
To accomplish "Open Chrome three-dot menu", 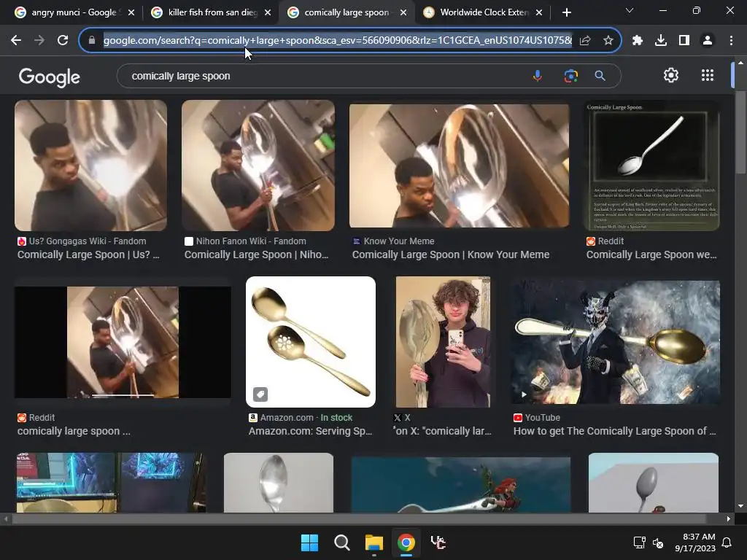I will click(x=731, y=41).
